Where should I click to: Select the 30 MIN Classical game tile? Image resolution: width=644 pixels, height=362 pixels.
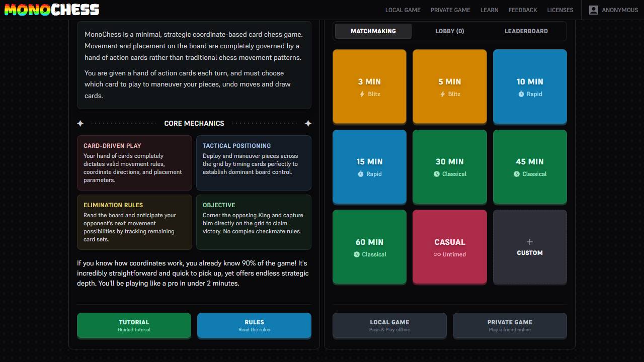point(450,167)
